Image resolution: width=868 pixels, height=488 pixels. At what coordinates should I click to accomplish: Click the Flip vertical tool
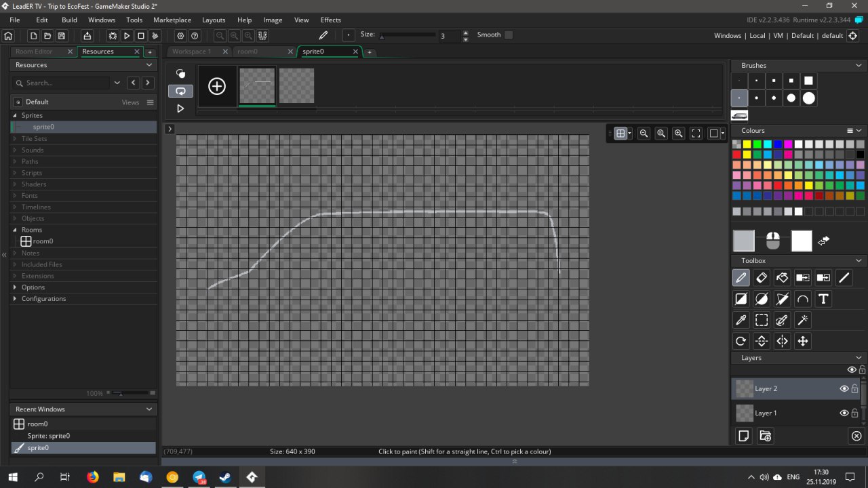[762, 341]
